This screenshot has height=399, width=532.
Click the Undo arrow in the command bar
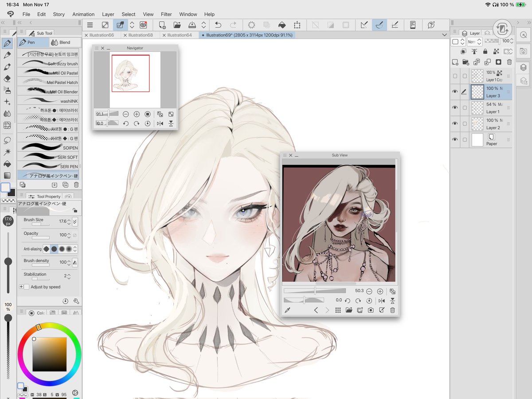tap(218, 25)
